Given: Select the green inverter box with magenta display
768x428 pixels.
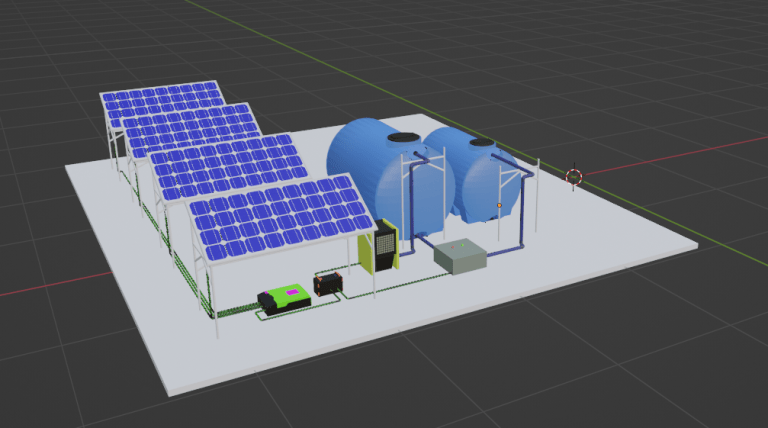Looking at the screenshot, I should click(x=283, y=297).
